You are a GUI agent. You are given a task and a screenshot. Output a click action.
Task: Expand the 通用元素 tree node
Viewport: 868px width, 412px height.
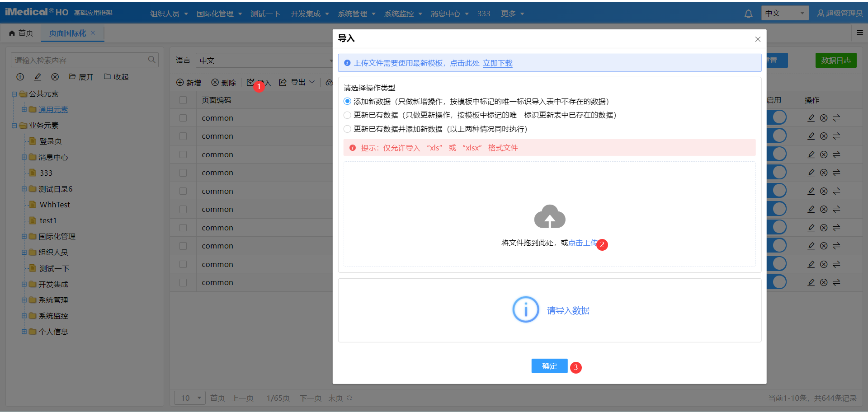(x=24, y=109)
